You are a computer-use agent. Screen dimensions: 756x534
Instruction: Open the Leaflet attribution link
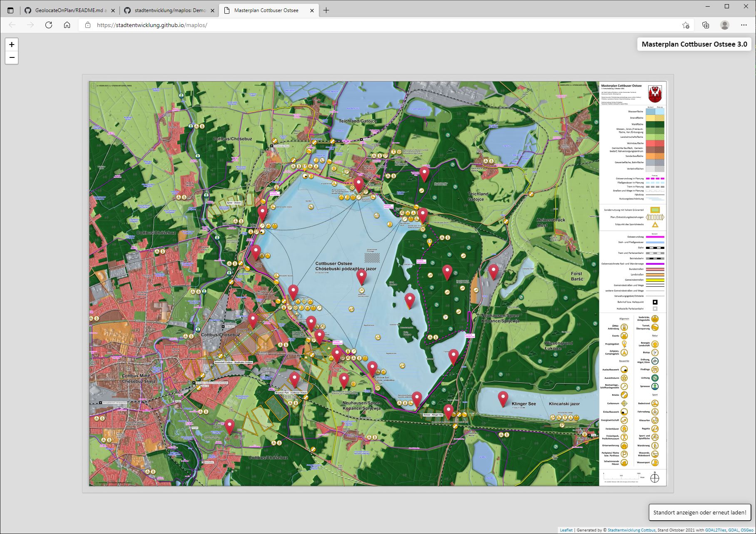click(x=566, y=530)
